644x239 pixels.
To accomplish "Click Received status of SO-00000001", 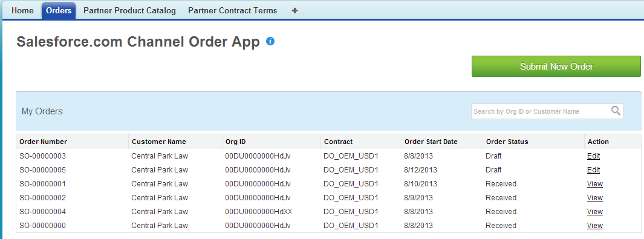I will click(501, 183).
